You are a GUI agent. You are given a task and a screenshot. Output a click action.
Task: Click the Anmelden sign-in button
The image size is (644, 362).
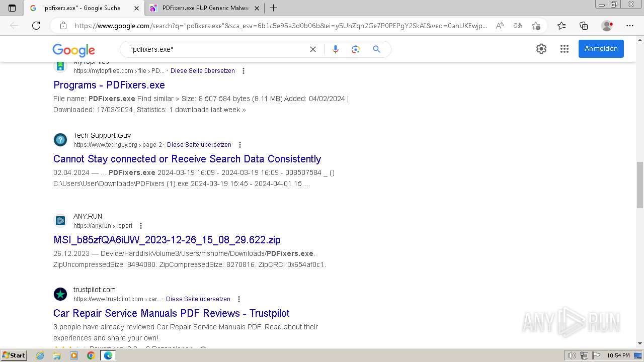point(601,49)
